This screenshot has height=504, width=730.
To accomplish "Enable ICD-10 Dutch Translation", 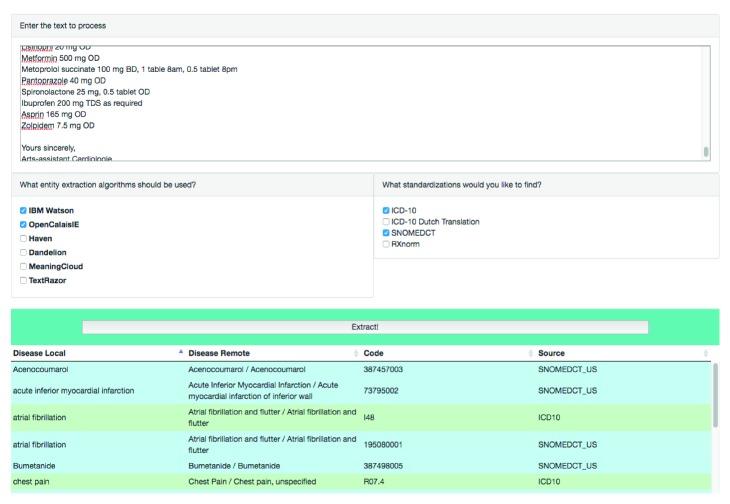I will 386,221.
